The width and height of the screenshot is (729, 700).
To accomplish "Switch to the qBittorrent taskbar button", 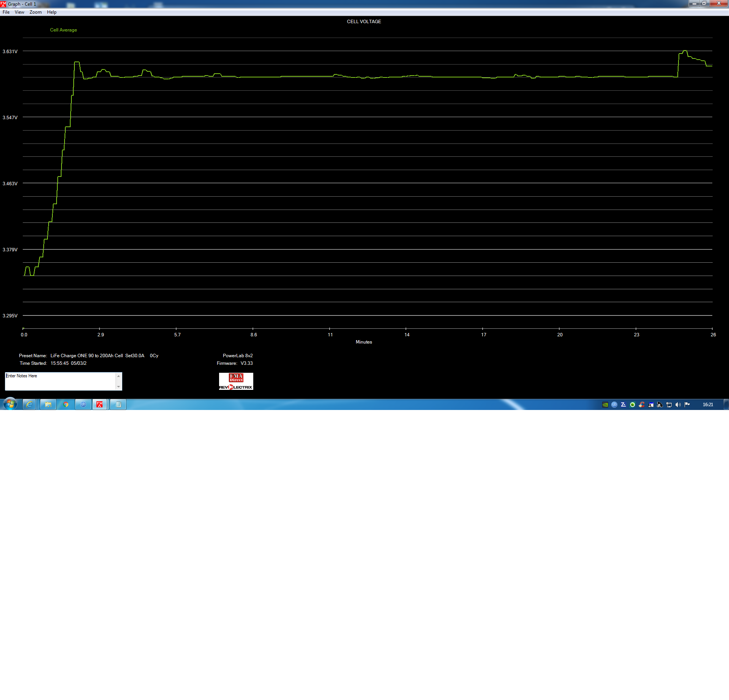I will [83, 405].
